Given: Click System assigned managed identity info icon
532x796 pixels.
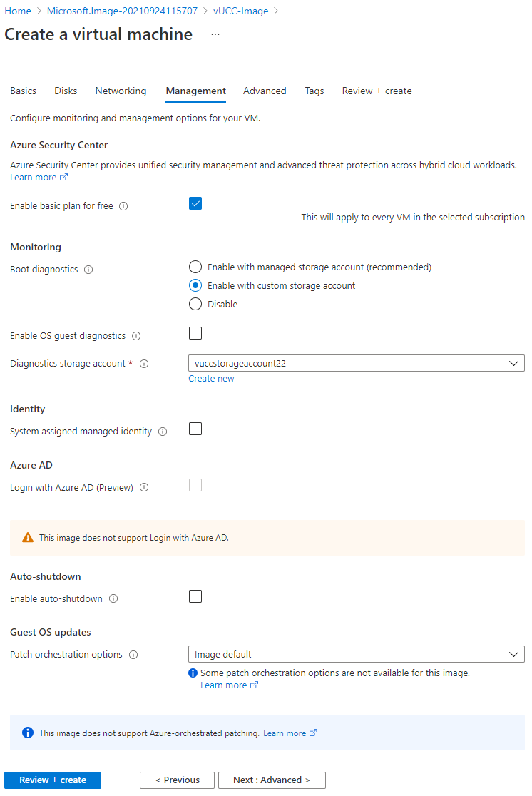Looking at the screenshot, I should pyautogui.click(x=163, y=432).
